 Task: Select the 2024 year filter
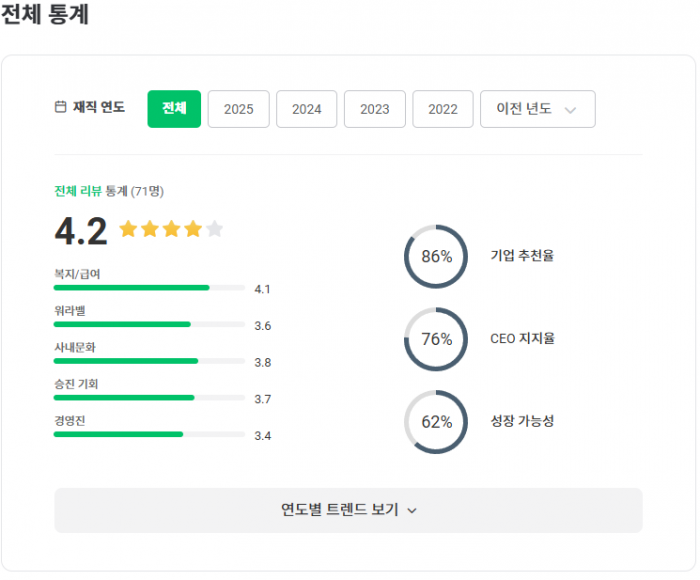[x=306, y=109]
